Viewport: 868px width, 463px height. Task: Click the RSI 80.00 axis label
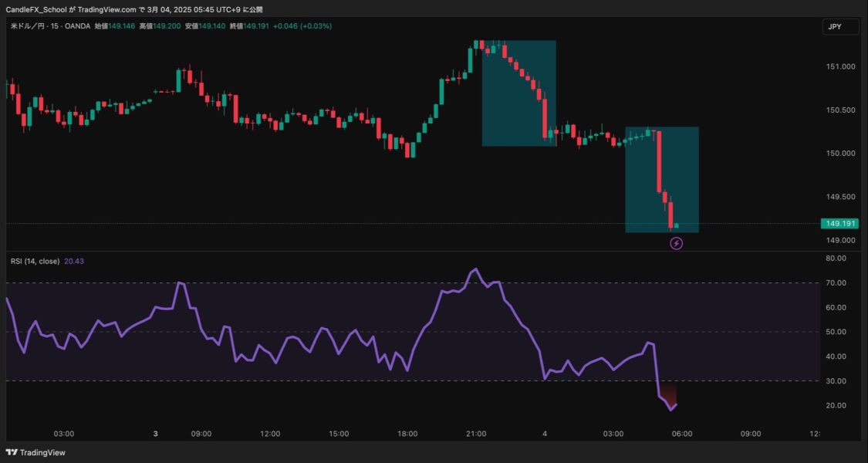tap(836, 258)
